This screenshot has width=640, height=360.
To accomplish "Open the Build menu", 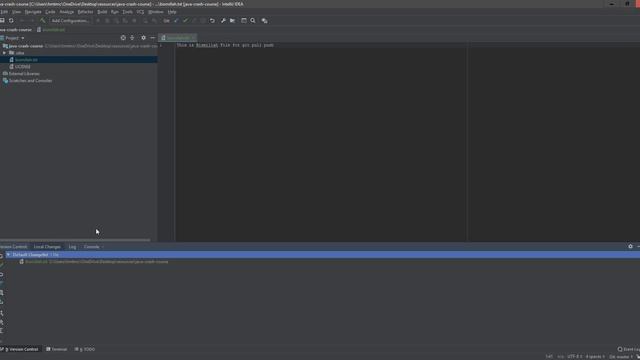I will (x=102, y=12).
